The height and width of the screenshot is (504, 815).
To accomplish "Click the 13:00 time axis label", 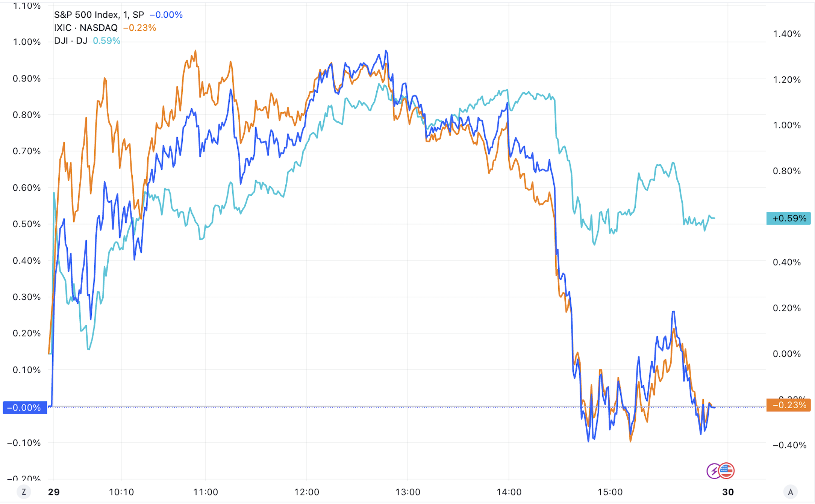I will click(x=407, y=492).
